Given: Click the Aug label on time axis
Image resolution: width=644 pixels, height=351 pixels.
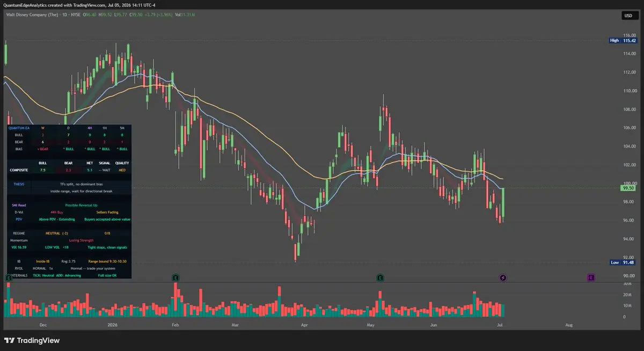Looking at the screenshot, I should click(x=569, y=325).
